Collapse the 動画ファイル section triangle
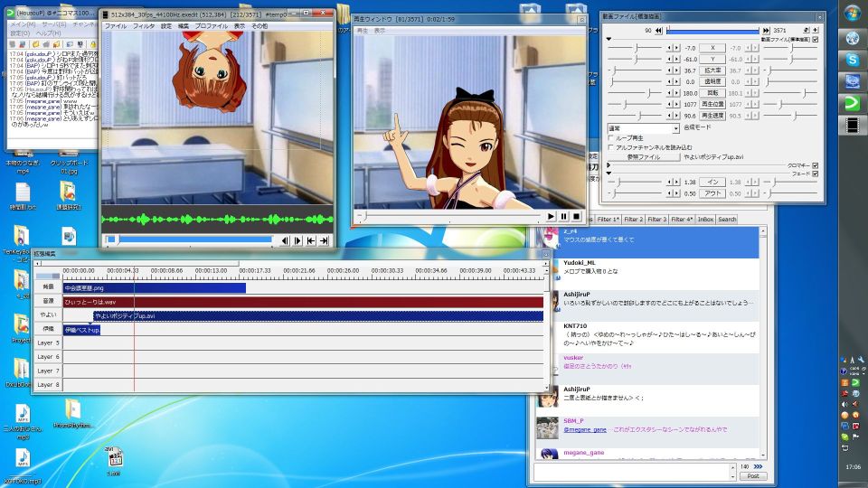Image resolution: width=868 pixels, height=488 pixels. (609, 39)
